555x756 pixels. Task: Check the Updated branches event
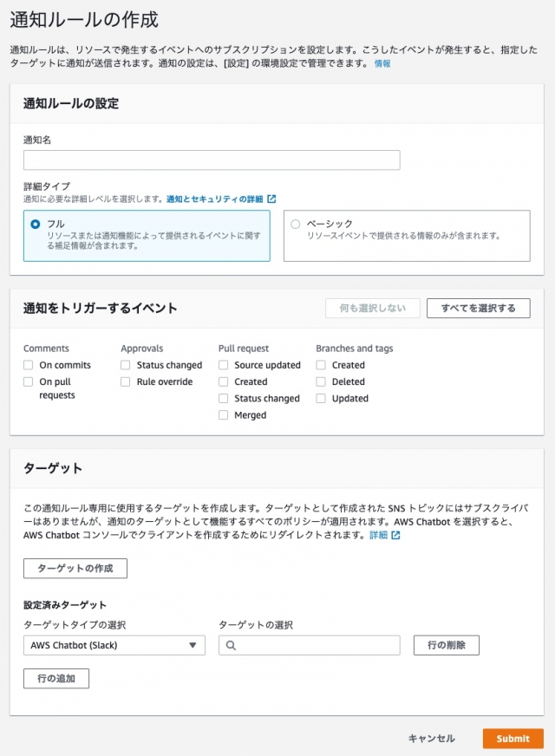point(320,398)
